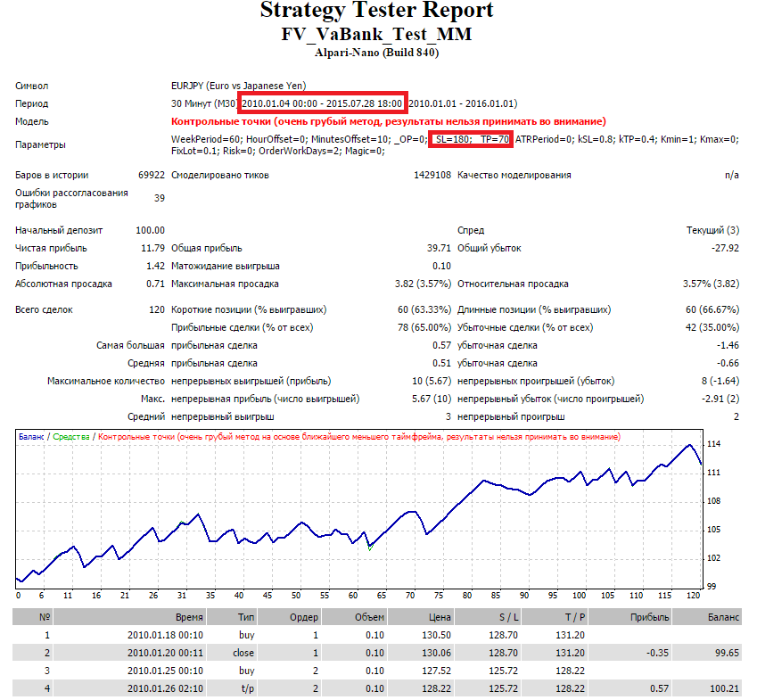Viewport: 757px width, 700px height.
Task: Click the Strategy Tester Report title
Action: pyautogui.click(x=376, y=10)
